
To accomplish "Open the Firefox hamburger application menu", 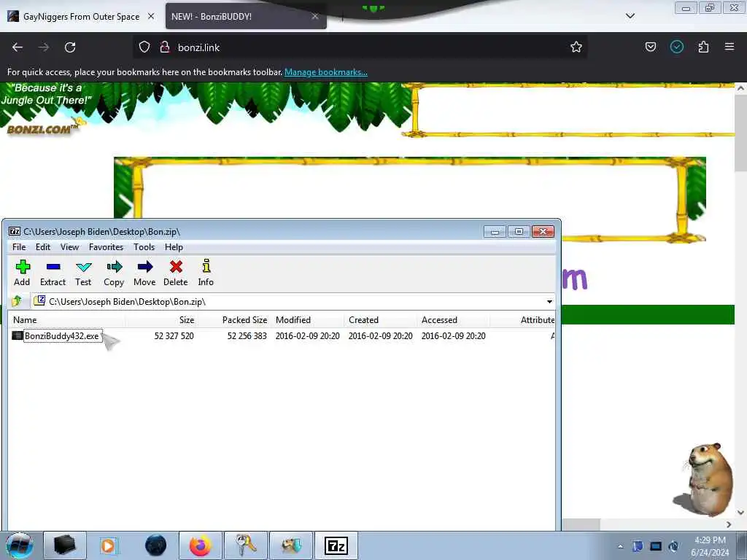I will click(x=729, y=47).
